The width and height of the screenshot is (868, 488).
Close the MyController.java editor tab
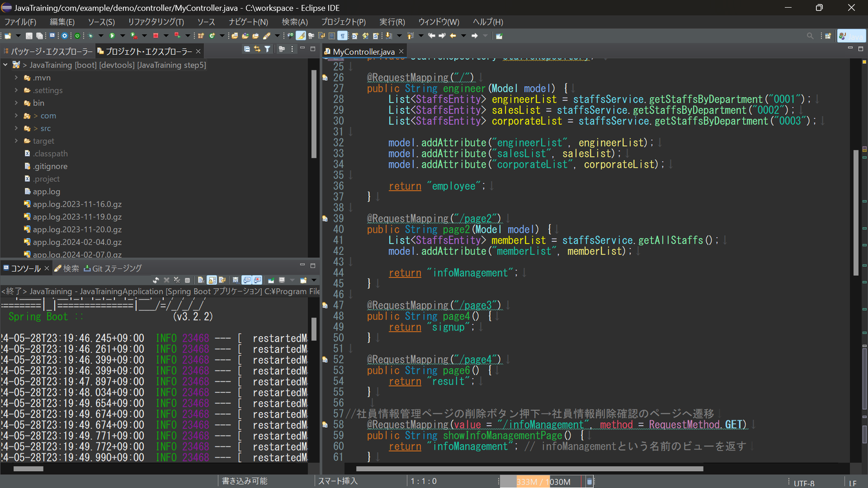pyautogui.click(x=401, y=52)
